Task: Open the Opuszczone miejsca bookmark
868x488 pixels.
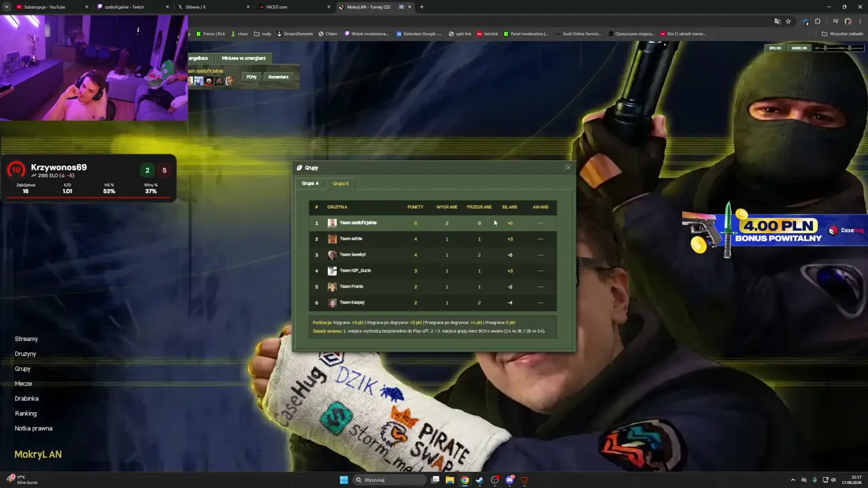Action: pyautogui.click(x=631, y=34)
